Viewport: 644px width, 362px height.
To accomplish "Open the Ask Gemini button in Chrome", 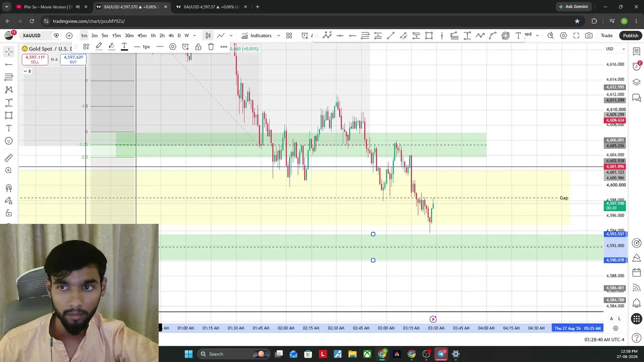I will click(573, 7).
